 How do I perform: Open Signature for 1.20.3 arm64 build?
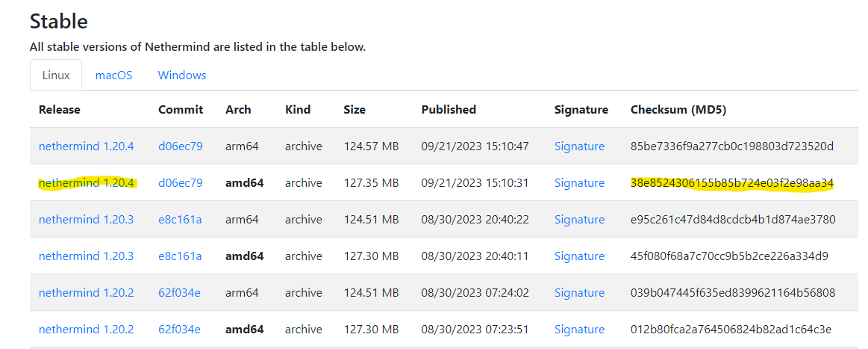point(579,220)
